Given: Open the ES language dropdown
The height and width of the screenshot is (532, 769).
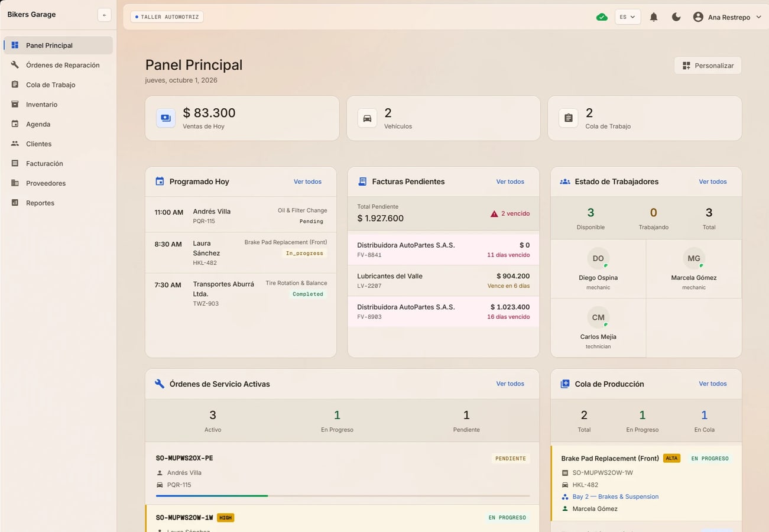Looking at the screenshot, I should (x=628, y=17).
